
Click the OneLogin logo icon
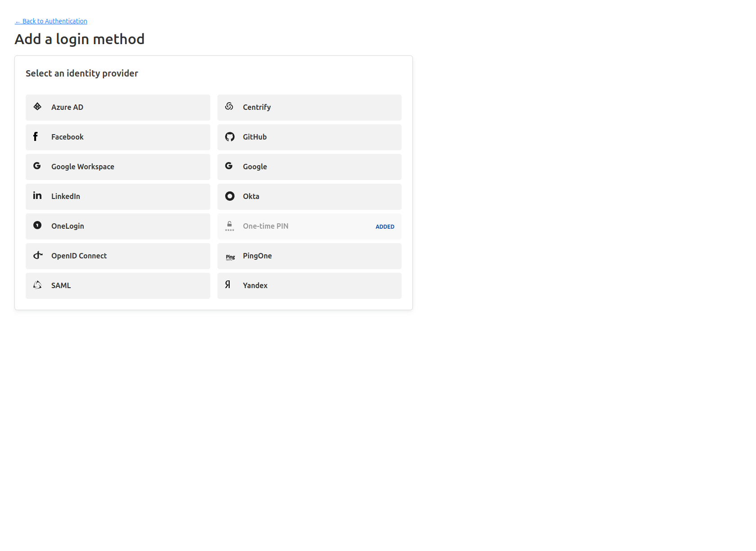pyautogui.click(x=37, y=226)
